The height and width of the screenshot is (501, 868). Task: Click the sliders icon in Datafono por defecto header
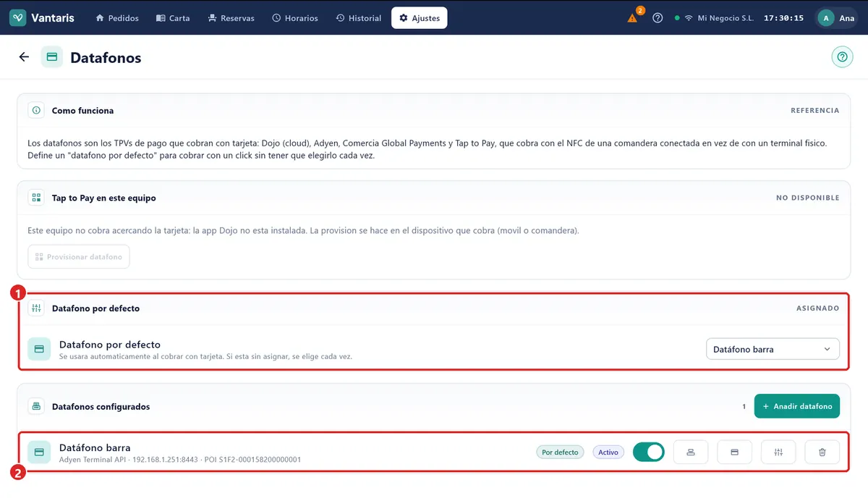pyautogui.click(x=36, y=308)
